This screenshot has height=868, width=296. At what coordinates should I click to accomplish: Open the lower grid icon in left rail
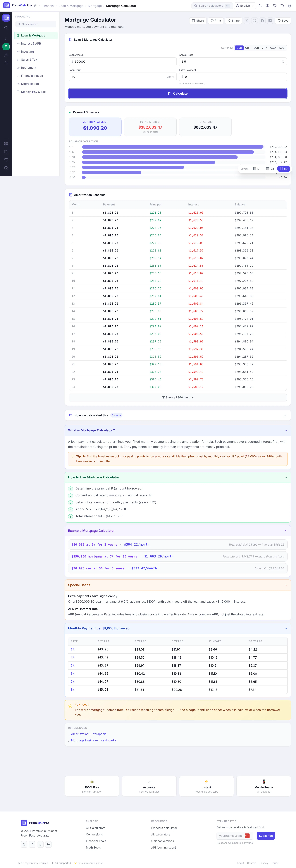coord(6,144)
